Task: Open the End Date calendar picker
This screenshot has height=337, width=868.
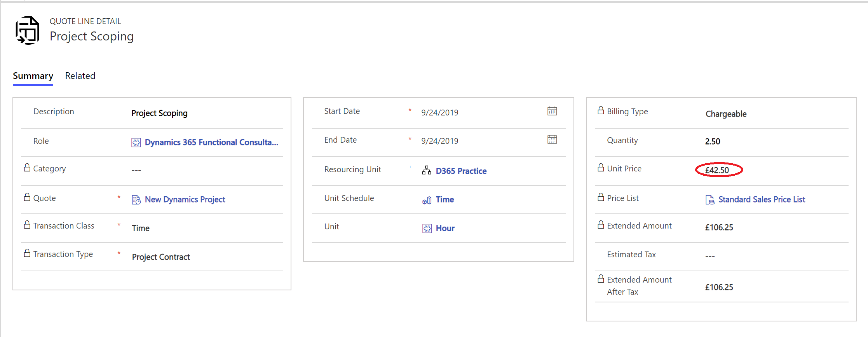Action: (x=552, y=140)
